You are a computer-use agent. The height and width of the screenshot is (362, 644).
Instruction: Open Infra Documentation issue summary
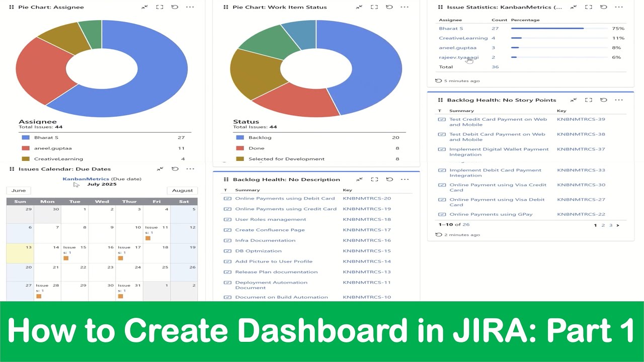pos(265,240)
